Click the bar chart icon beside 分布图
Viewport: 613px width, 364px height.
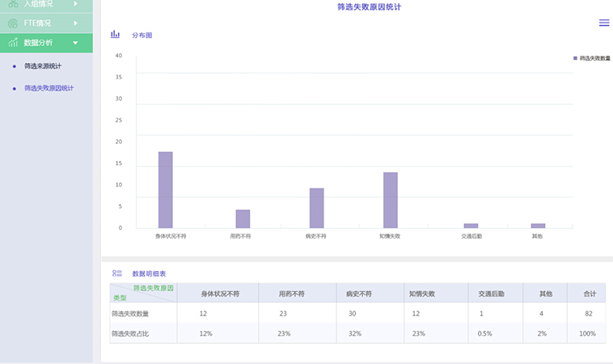(x=115, y=35)
